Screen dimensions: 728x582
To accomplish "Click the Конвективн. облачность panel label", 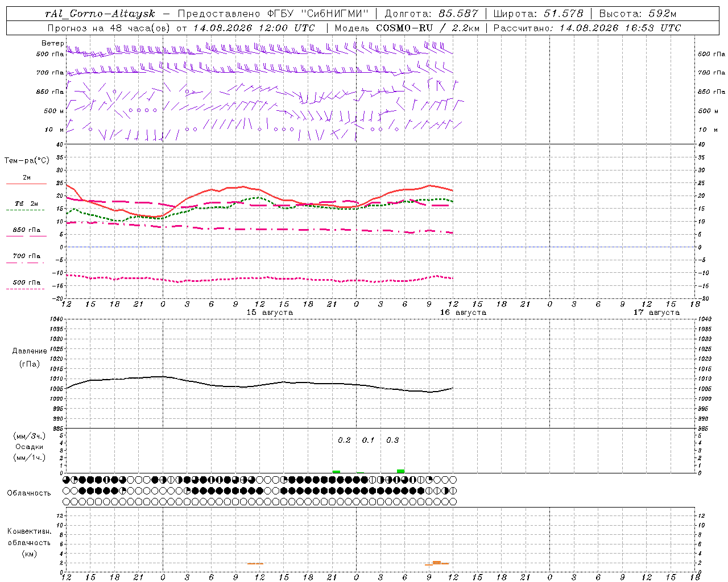I will tap(29, 542).
